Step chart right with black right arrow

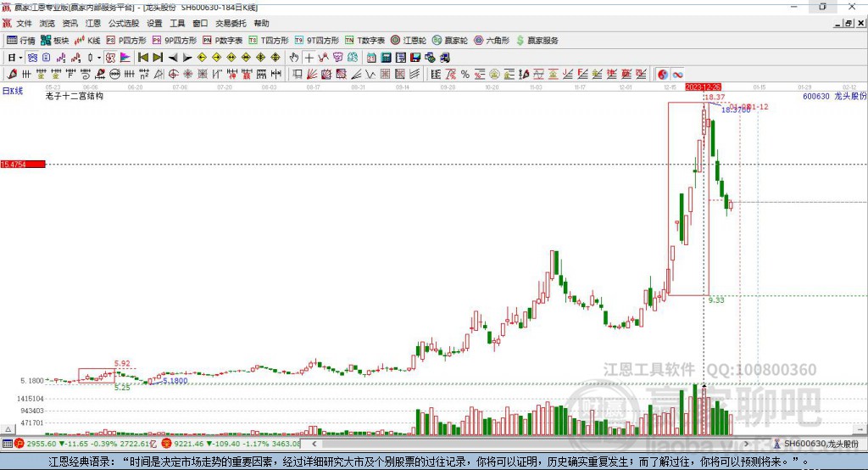pyautogui.click(x=187, y=58)
